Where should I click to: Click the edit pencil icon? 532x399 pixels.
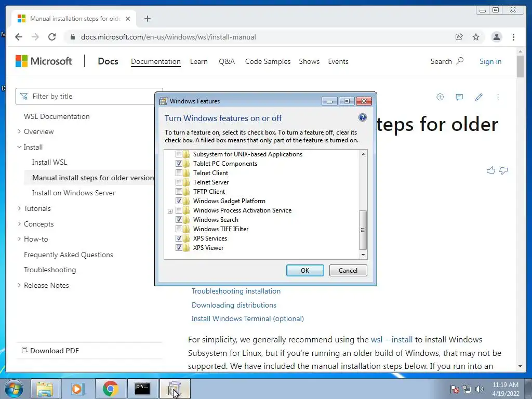tap(478, 97)
